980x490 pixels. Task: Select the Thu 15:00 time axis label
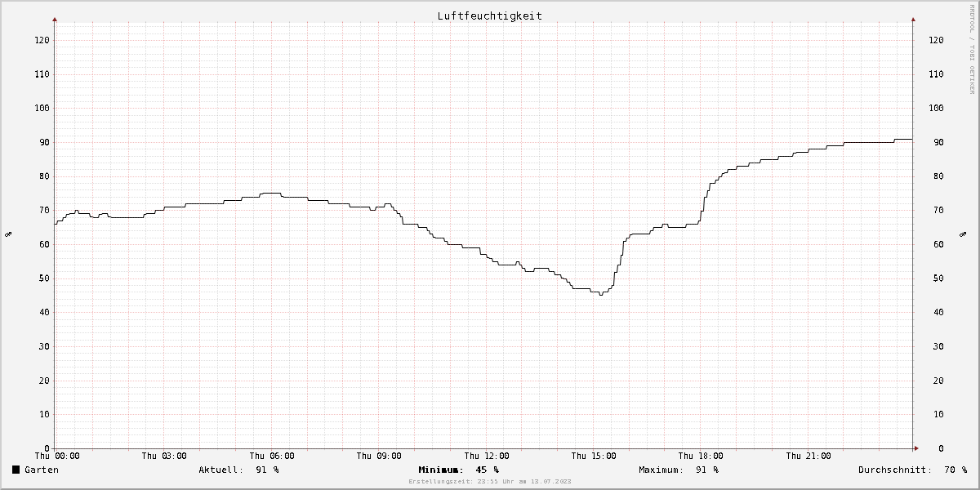click(594, 456)
